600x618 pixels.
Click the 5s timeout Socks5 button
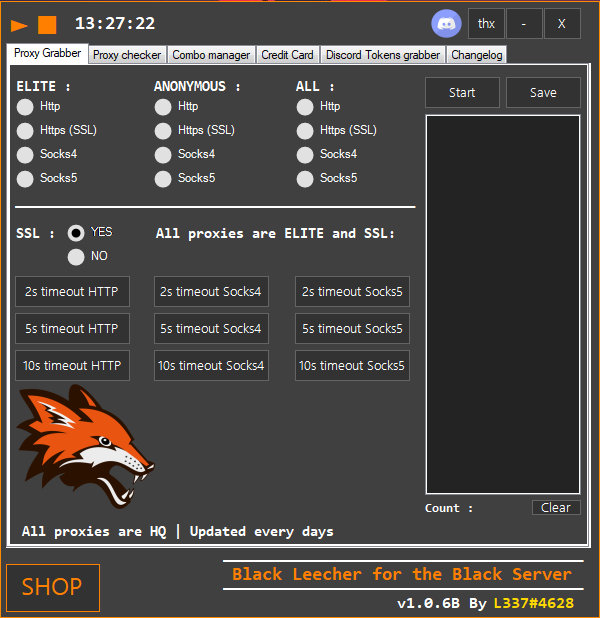tap(352, 329)
